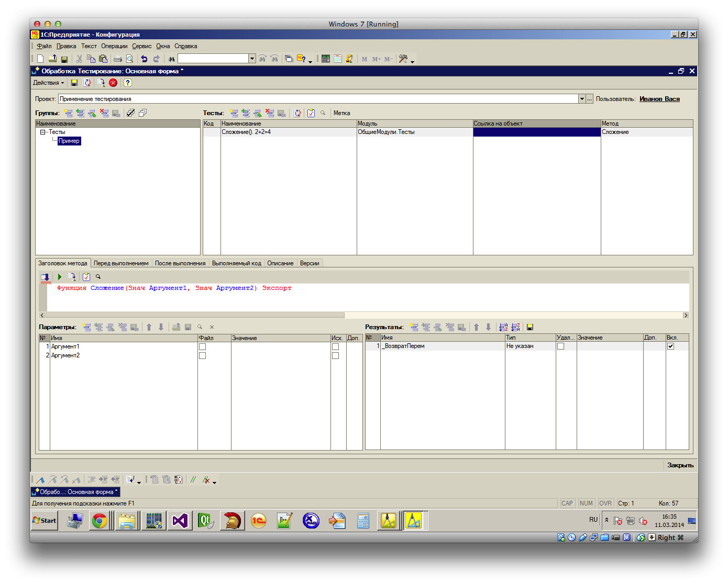The width and height of the screenshot is (728, 584).
Task: Click the code editor horizontal scrollbar
Action: (x=195, y=315)
